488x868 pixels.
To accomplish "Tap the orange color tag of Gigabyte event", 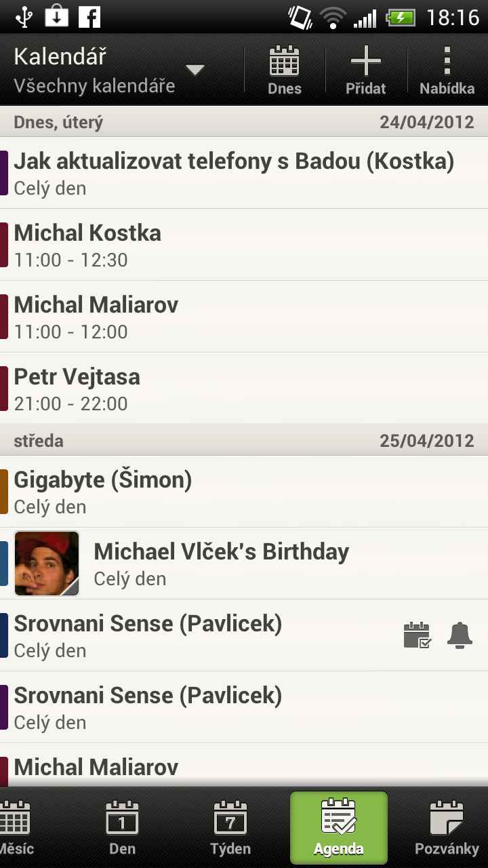I will click(x=4, y=492).
